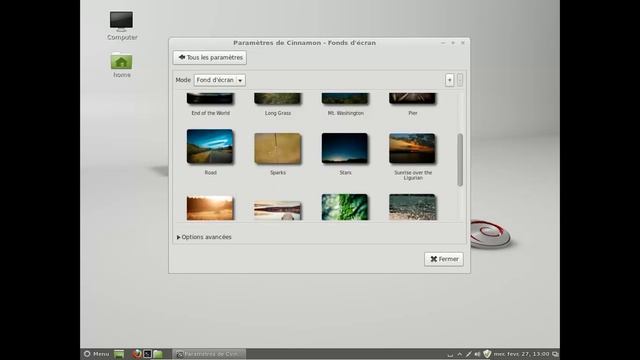Close the dialog with Fermer
The width and height of the screenshot is (640, 360).
pyautogui.click(x=444, y=259)
